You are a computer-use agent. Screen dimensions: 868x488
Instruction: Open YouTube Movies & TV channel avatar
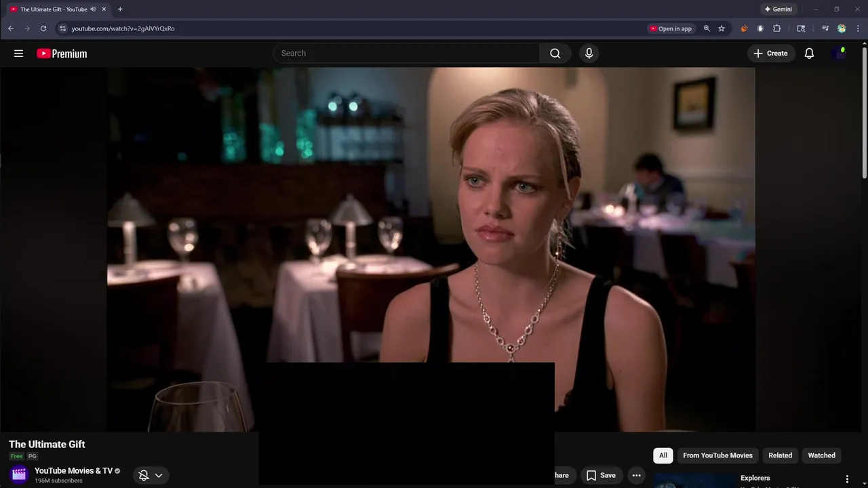19,474
